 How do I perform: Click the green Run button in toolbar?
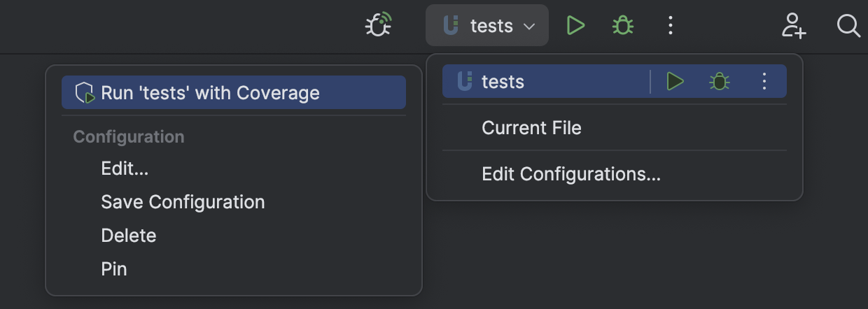coord(575,26)
